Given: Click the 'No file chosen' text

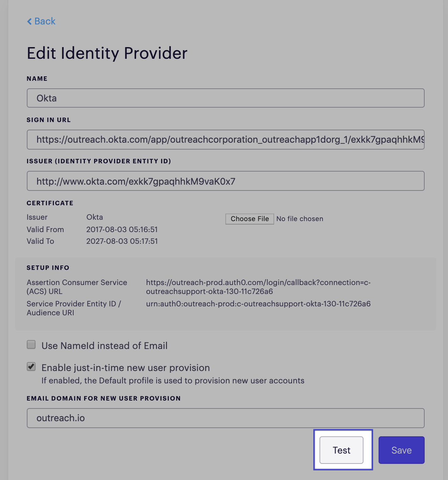Looking at the screenshot, I should (300, 219).
